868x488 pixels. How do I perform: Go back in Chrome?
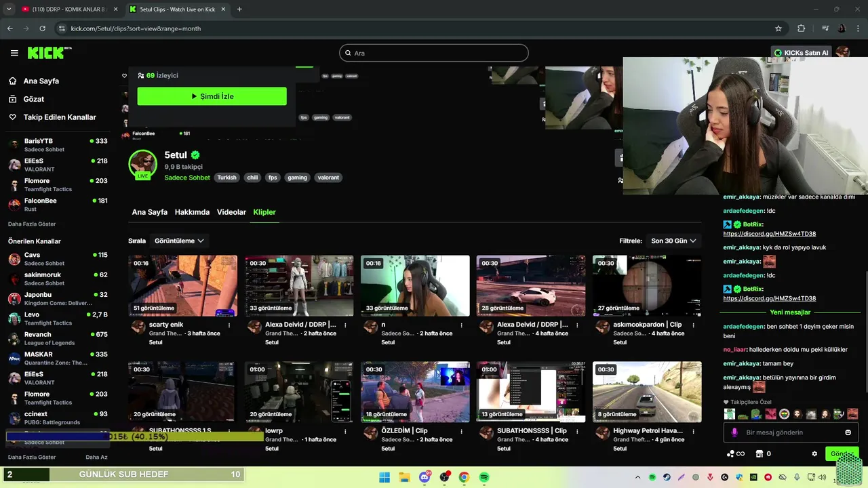tap(9, 28)
